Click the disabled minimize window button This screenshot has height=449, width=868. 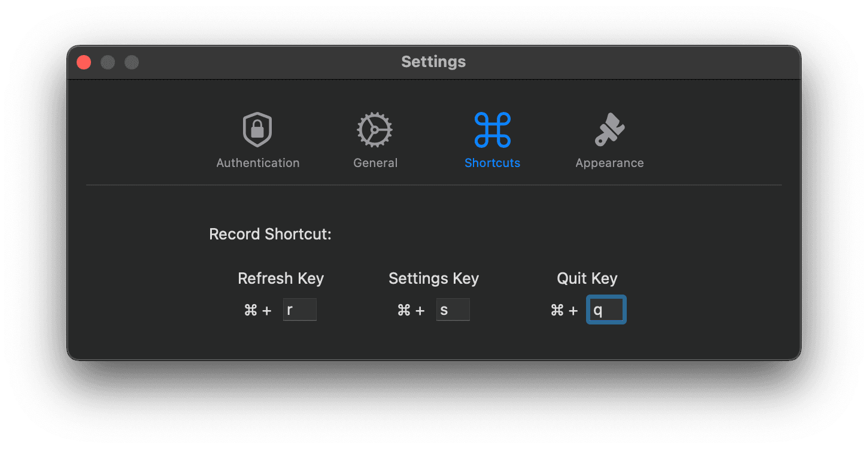(x=108, y=62)
